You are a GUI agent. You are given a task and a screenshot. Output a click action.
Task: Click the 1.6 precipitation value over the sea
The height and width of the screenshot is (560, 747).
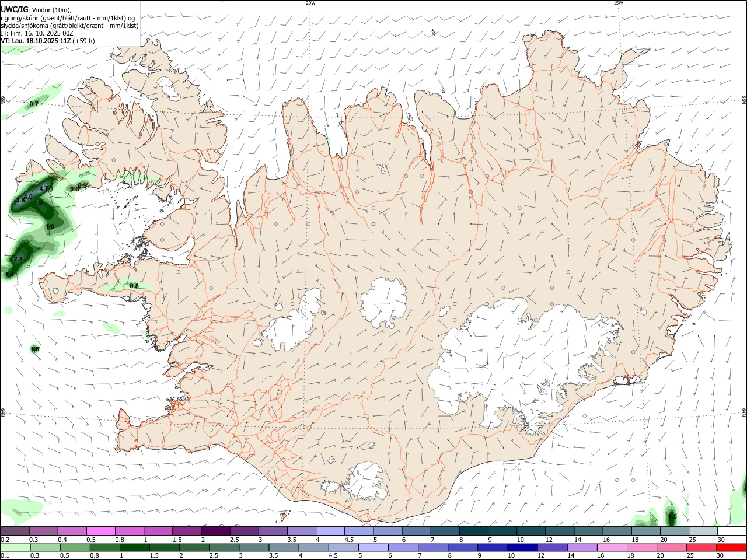pos(34,349)
